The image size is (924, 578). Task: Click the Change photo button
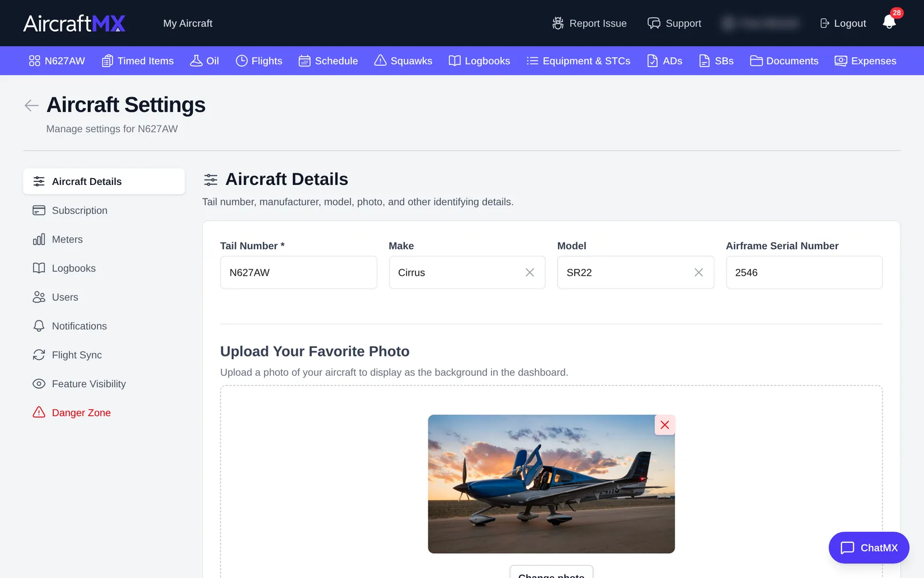(552, 573)
